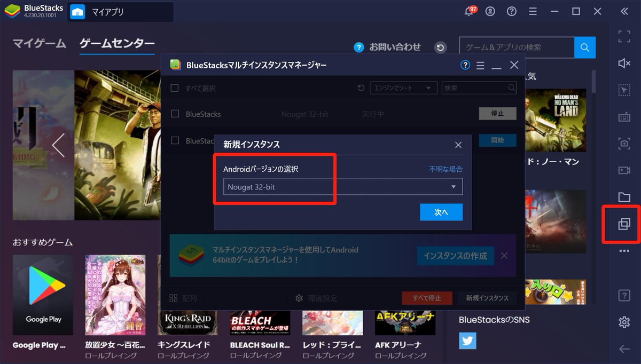Take a screenshot with the camera icon
This screenshot has height=364, width=641.
tap(624, 143)
